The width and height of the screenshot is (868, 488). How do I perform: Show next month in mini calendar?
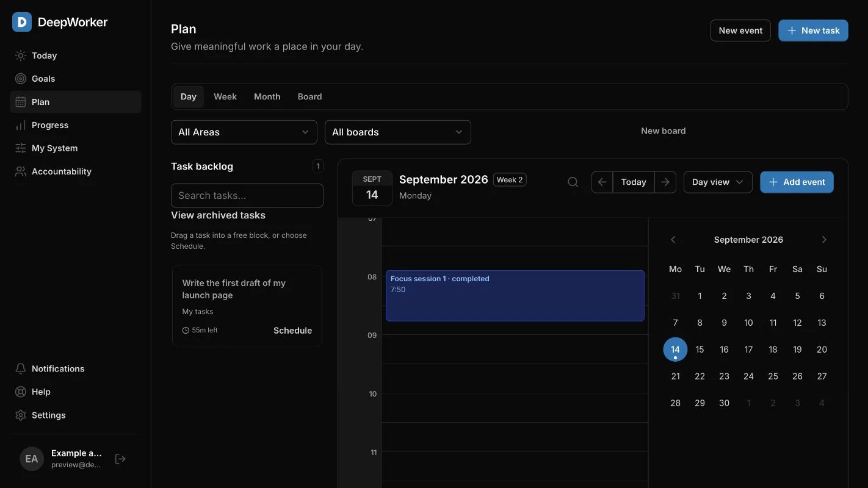(x=824, y=240)
